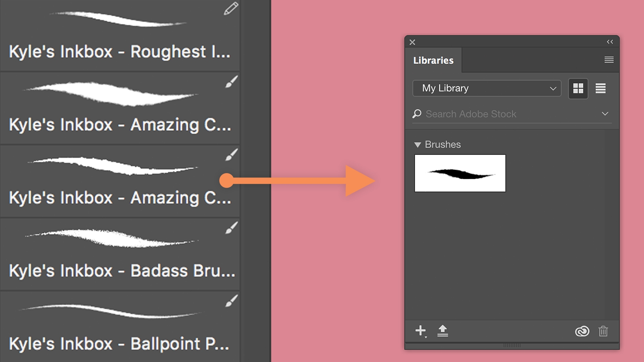Click the Ballpoint P... stroke preview

(x=109, y=311)
